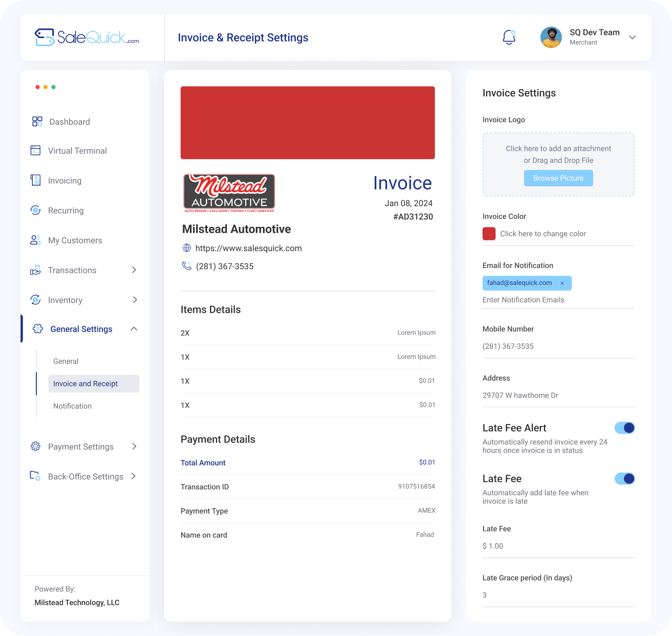
Task: Click the globe icon beside website URL
Action: pos(187,248)
